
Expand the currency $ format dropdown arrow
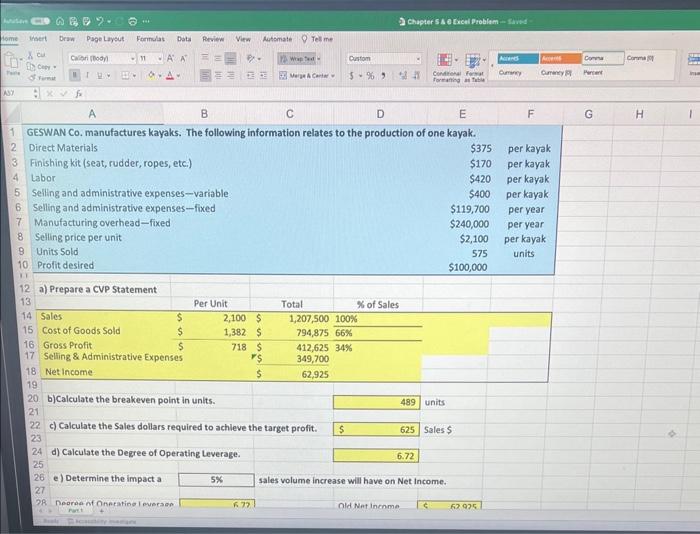(360, 76)
